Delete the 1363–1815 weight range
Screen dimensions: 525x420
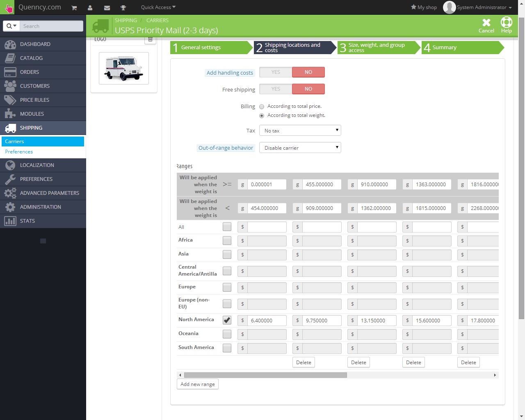click(413, 363)
